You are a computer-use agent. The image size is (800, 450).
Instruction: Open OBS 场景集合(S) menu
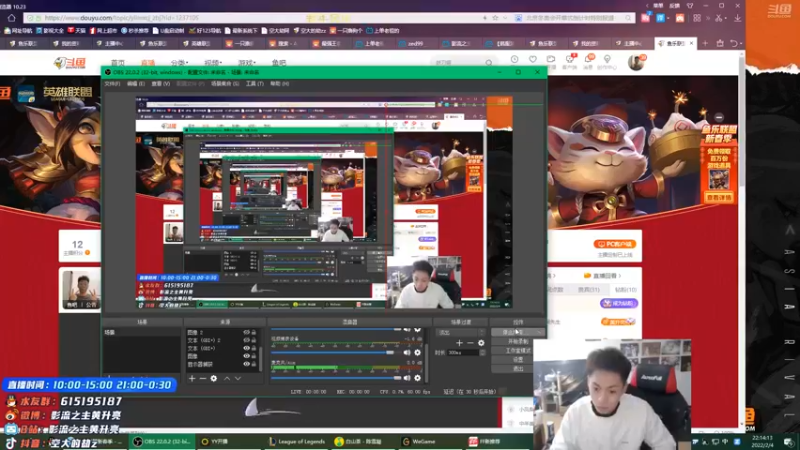[225, 84]
